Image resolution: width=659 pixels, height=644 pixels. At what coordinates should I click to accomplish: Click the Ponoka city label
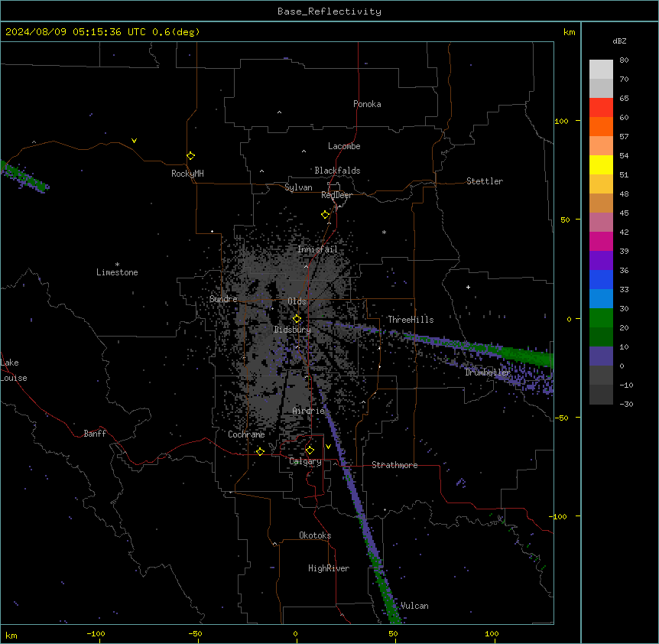[367, 104]
